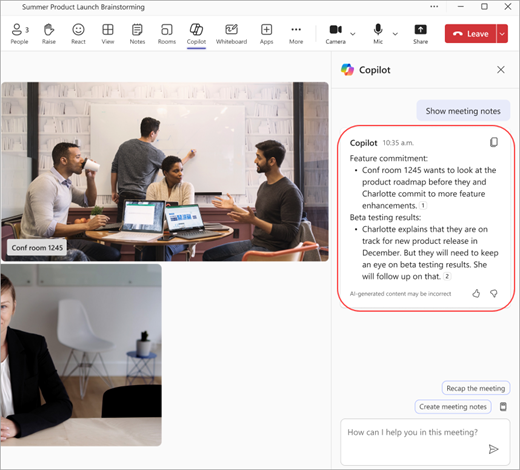Toggle the Copilot panel from toolbar
Image resolution: width=520 pixels, height=470 pixels.
pos(196,34)
